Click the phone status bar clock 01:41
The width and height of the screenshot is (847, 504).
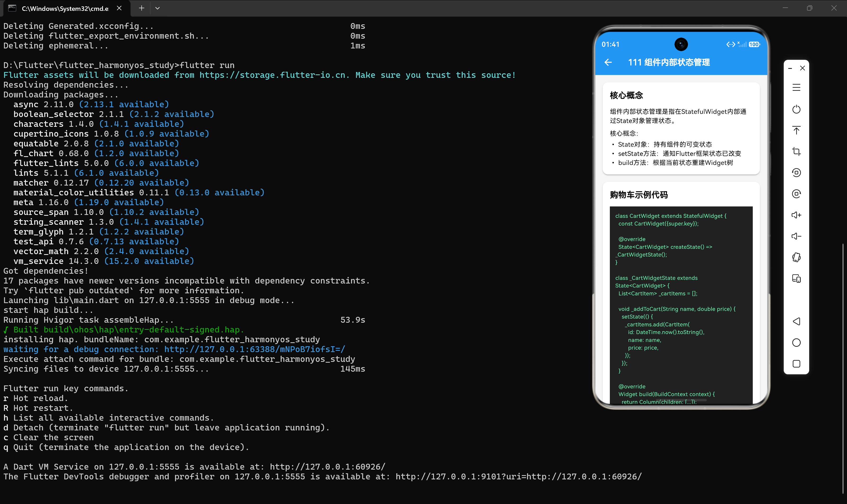pos(610,44)
